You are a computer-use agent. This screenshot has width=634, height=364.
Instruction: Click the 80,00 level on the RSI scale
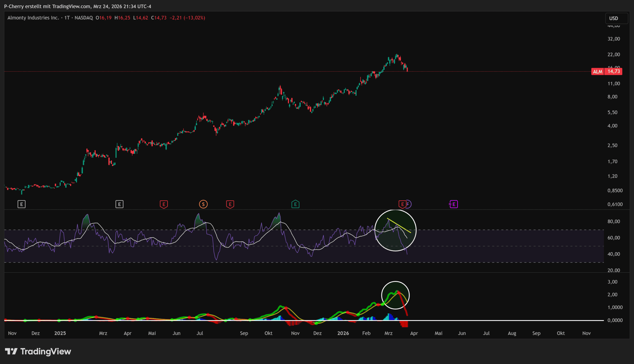613,222
